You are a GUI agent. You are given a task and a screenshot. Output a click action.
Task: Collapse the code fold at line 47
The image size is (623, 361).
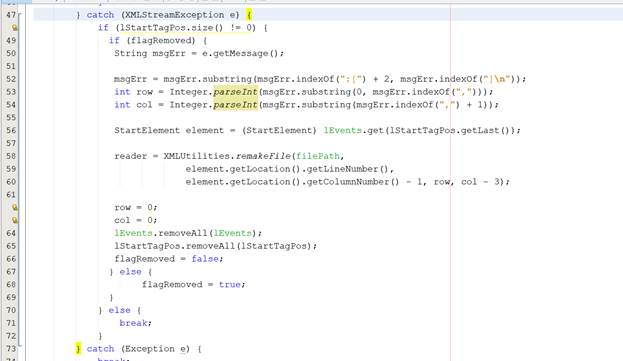point(19,15)
